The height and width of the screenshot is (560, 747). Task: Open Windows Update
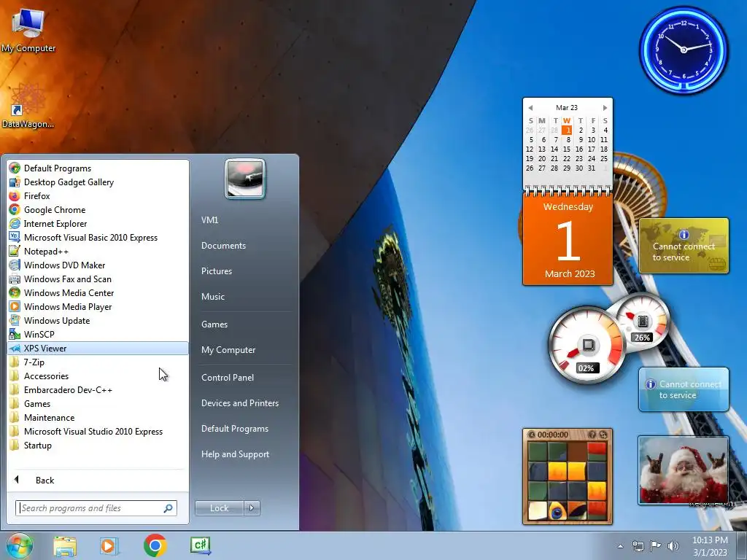tap(98, 320)
